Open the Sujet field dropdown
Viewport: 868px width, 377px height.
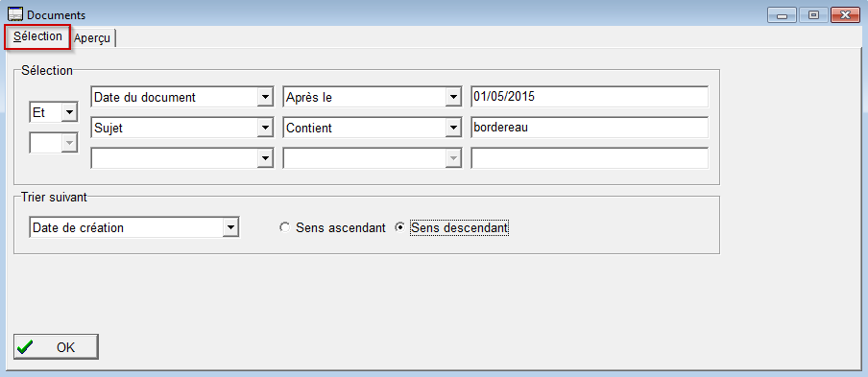click(181, 129)
